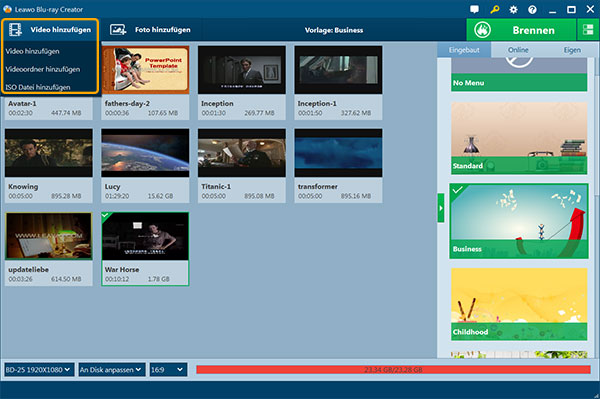The height and width of the screenshot is (399, 600).
Task: Choose Video hinzufügen from the dropdown menu
Action: pyautogui.click(x=33, y=51)
